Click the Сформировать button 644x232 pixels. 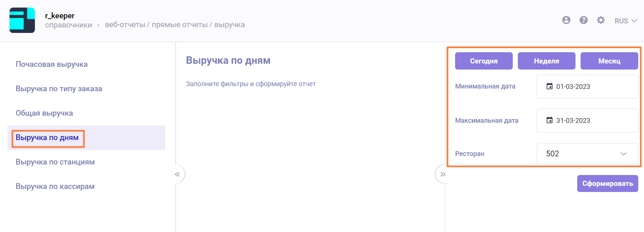[607, 183]
